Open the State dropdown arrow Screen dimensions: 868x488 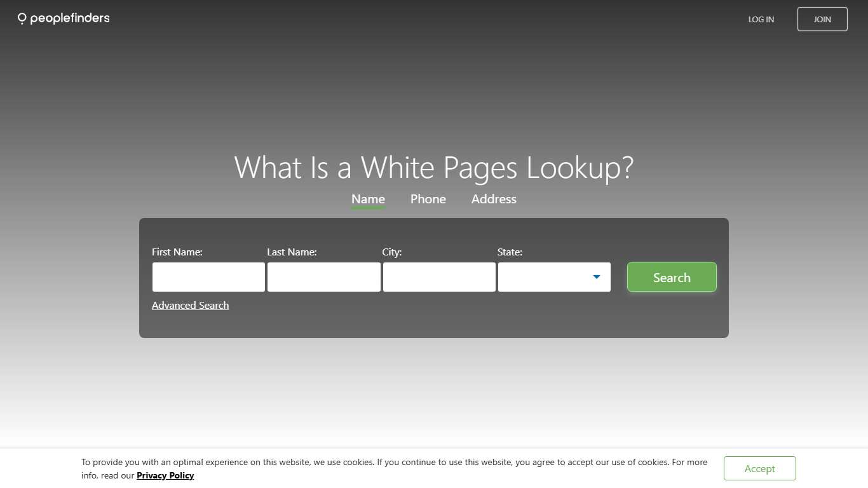[596, 277]
